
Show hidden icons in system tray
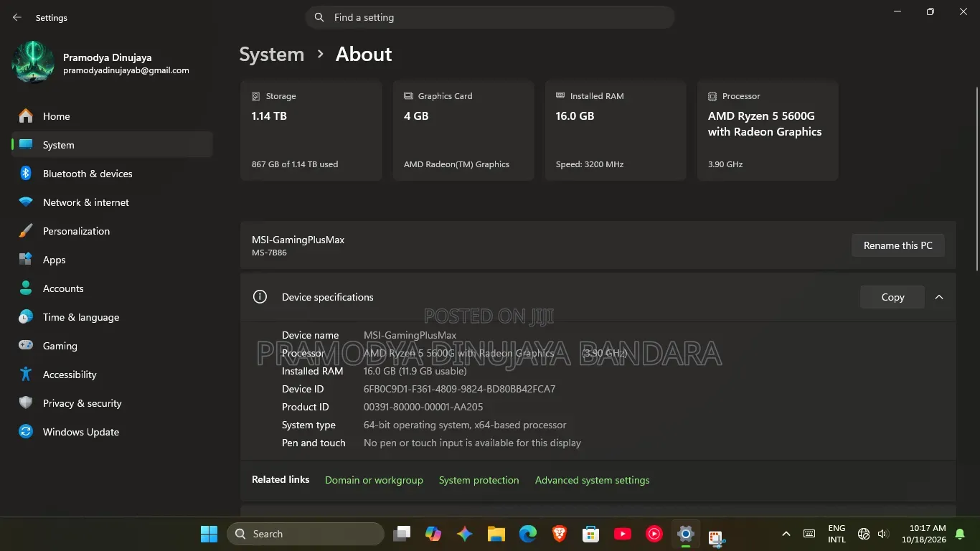click(786, 534)
